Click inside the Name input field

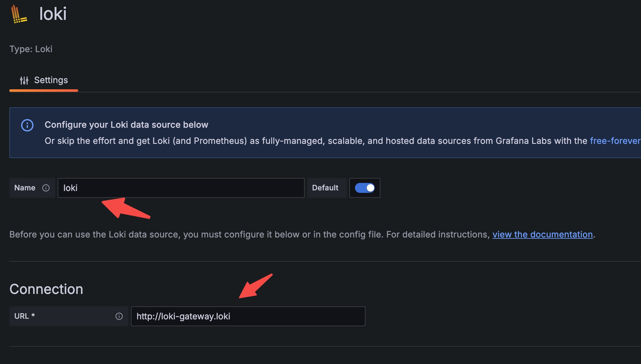pos(181,188)
